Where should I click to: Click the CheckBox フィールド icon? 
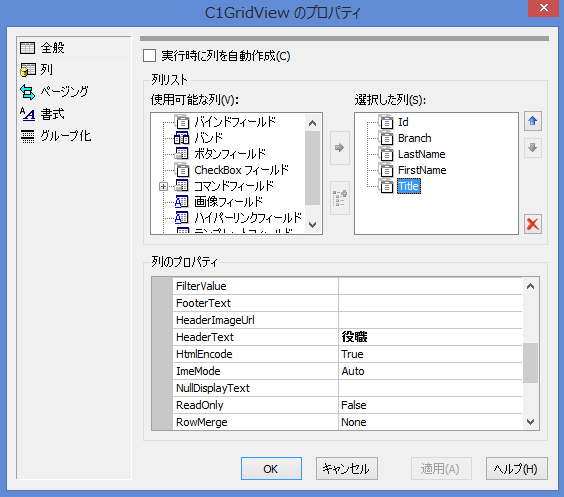click(182, 170)
